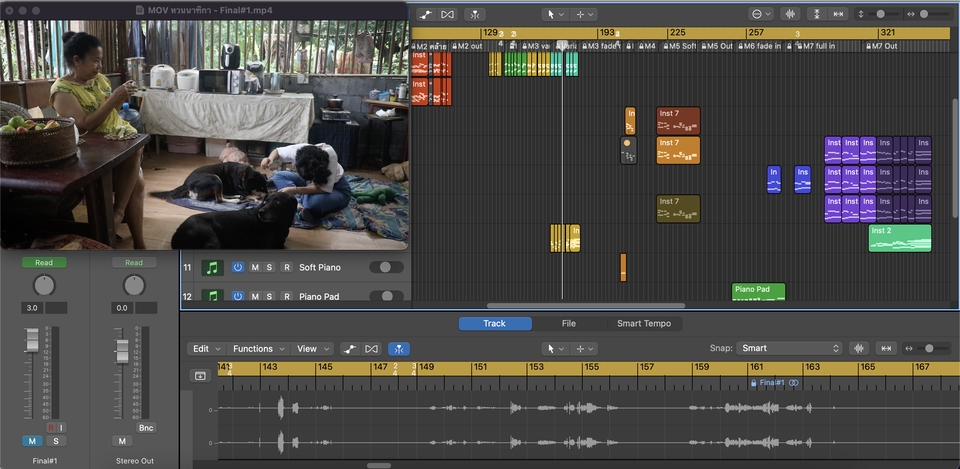The height and width of the screenshot is (469, 960).
Task: Click the editor's Catch Playhead icon
Action: coord(399,349)
